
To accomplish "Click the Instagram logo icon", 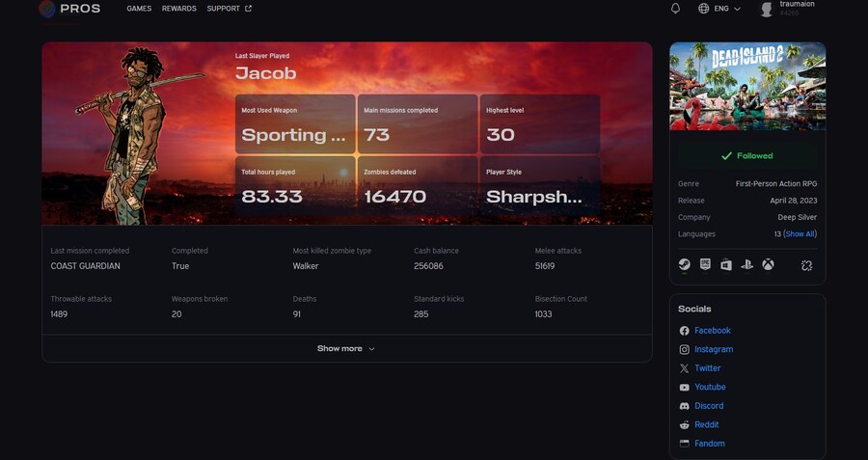I will click(684, 349).
